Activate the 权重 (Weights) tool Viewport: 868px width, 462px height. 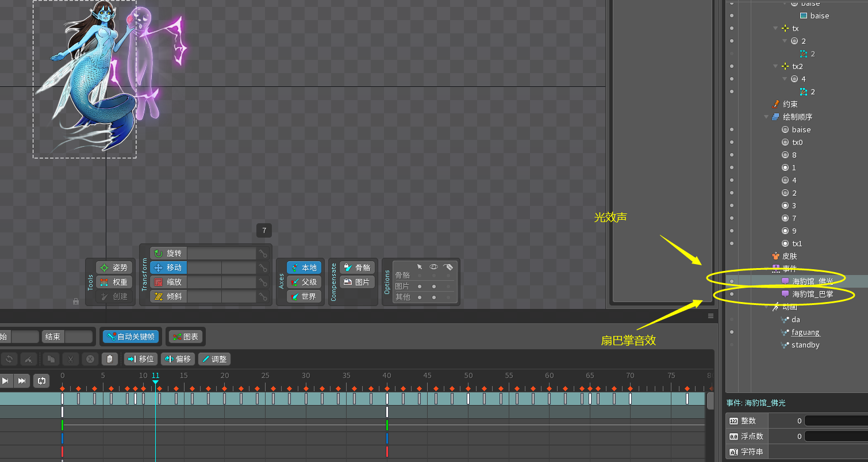[x=114, y=282]
